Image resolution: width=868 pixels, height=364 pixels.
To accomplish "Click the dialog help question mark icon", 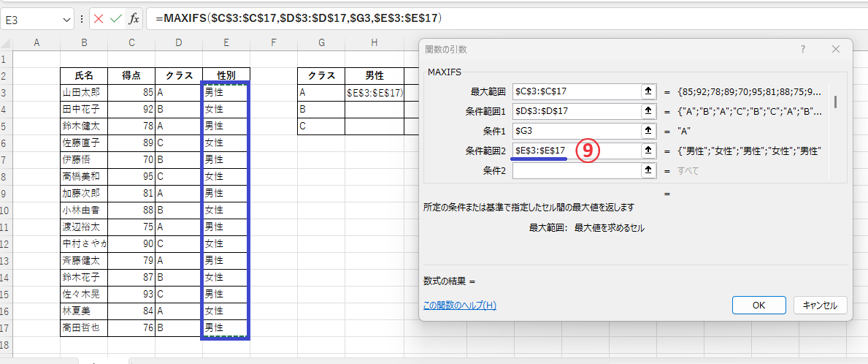I will (x=803, y=49).
